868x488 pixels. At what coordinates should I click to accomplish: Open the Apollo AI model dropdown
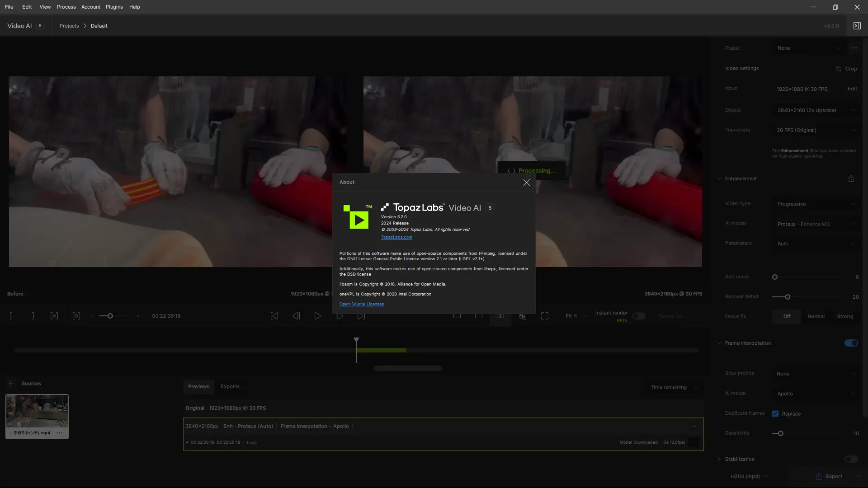click(x=816, y=394)
